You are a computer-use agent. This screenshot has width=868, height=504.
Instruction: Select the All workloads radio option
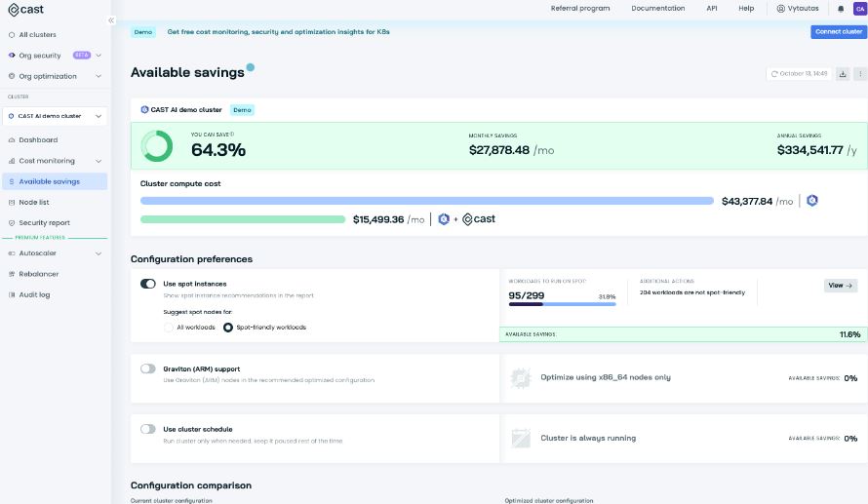169,328
